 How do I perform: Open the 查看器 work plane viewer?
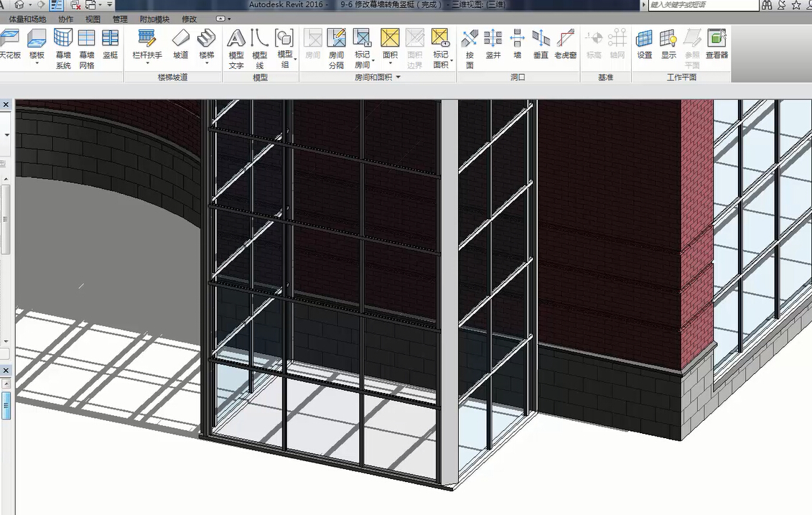tap(717, 45)
